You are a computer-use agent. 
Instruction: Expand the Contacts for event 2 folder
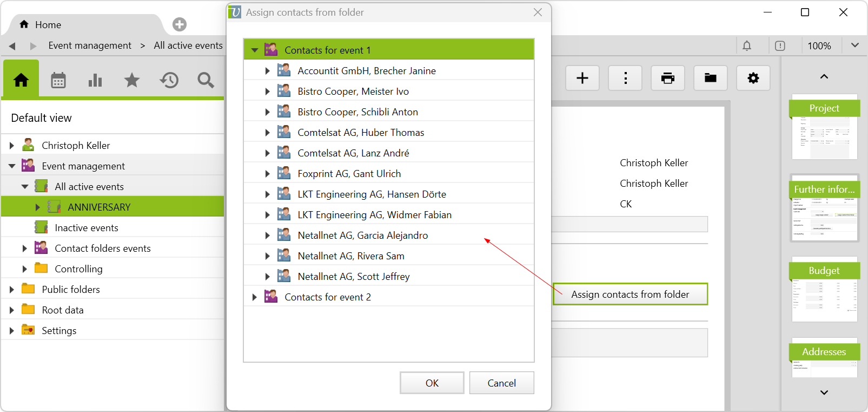tap(255, 297)
